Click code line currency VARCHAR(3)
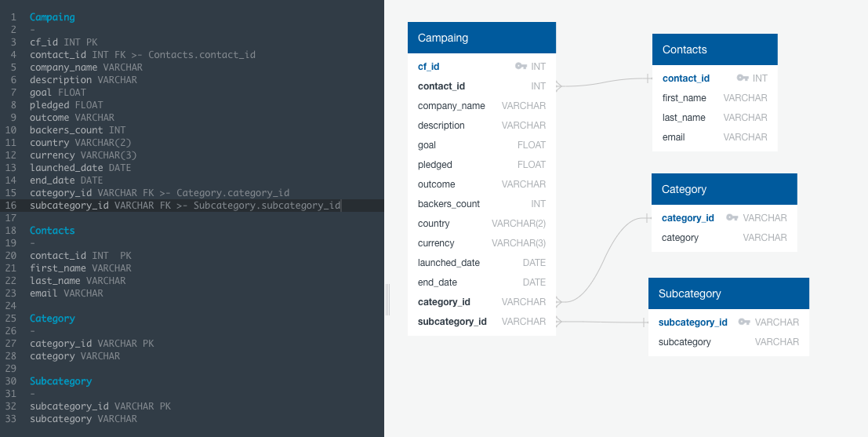The image size is (868, 437). 84,155
